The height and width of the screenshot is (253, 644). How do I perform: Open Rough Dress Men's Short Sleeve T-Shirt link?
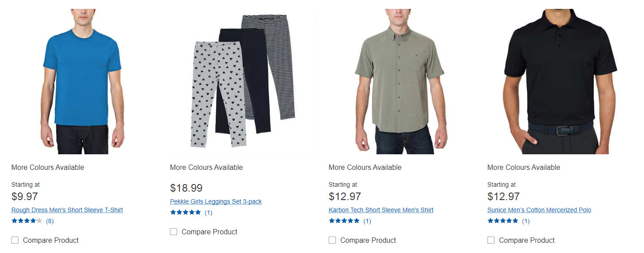tap(67, 210)
